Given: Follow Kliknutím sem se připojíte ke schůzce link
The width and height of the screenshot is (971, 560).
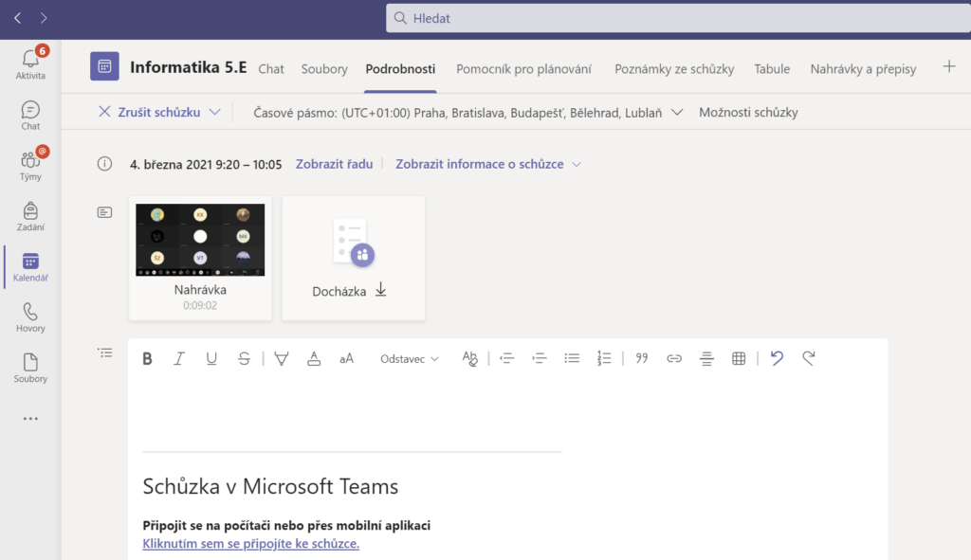Looking at the screenshot, I should (250, 543).
